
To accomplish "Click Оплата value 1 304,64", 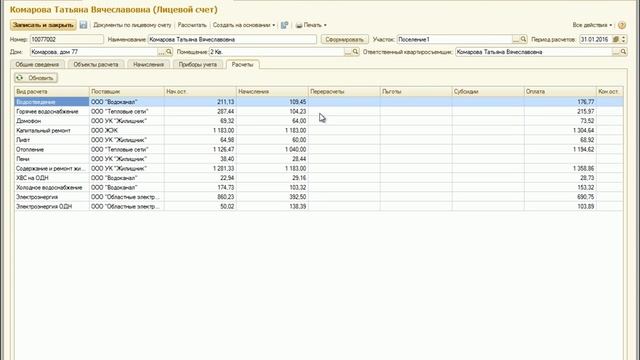I will click(x=583, y=130).
